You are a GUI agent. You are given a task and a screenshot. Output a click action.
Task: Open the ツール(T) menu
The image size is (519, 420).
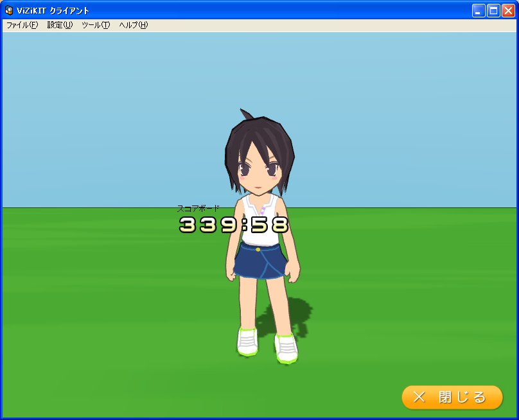click(x=96, y=25)
